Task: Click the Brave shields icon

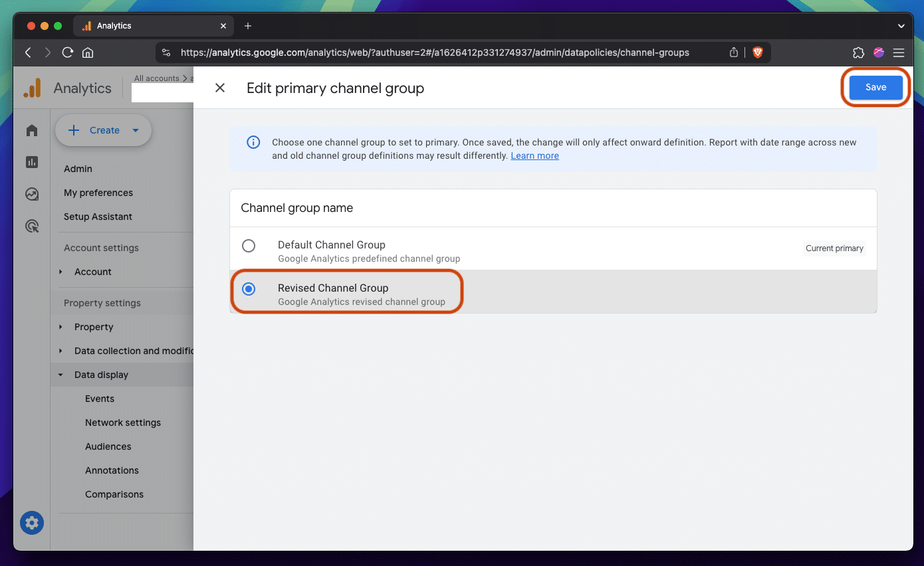Action: [x=756, y=52]
